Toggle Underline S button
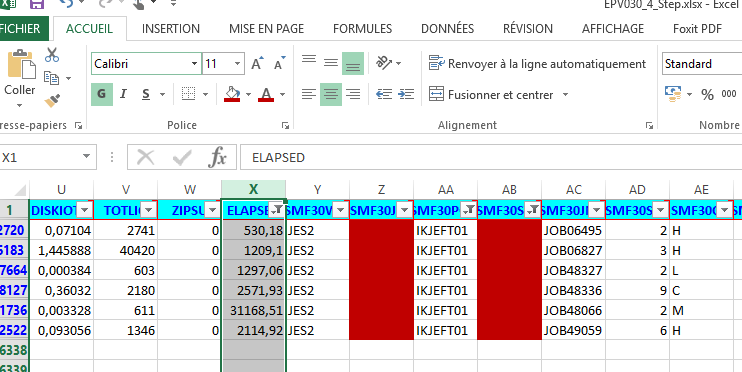The image size is (742, 372). pos(146,94)
